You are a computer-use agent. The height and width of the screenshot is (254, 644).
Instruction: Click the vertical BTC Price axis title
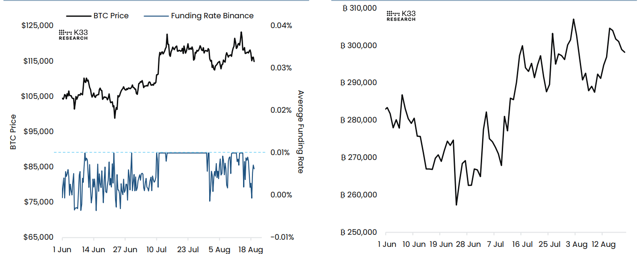point(13,131)
